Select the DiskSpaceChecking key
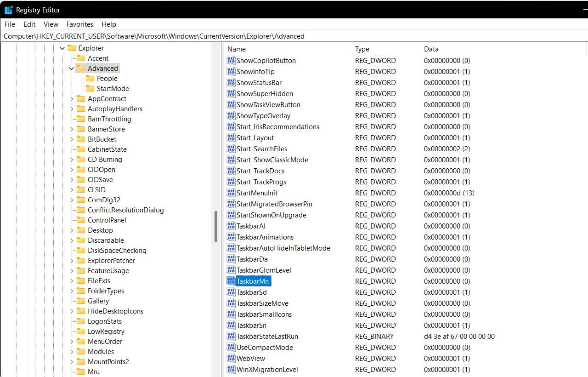This screenshot has width=588, height=377. (117, 250)
